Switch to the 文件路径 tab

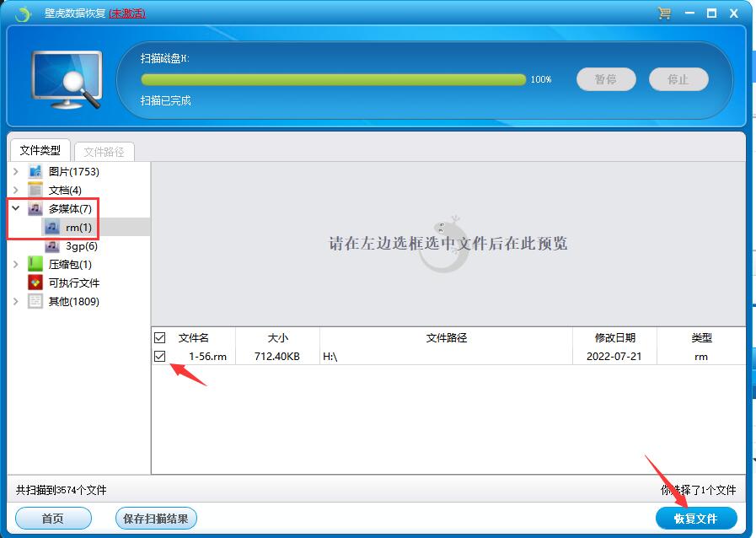[105, 152]
